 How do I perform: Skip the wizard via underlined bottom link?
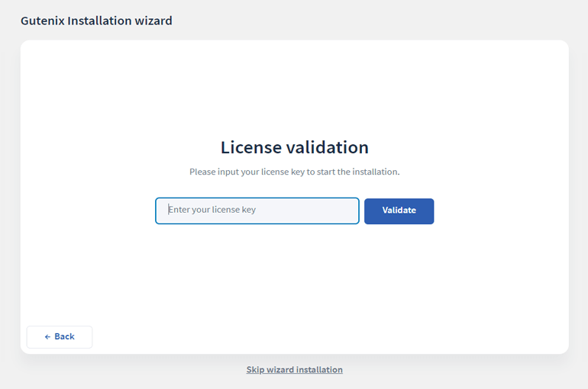(294, 369)
